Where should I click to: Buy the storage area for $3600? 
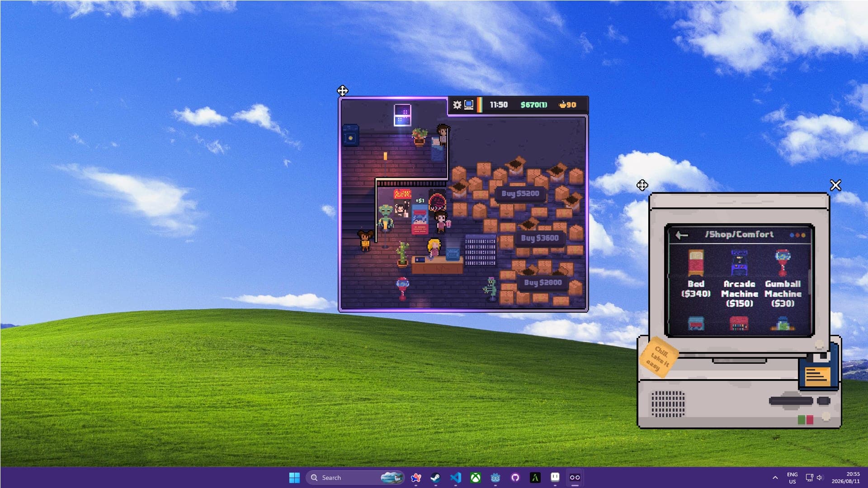pyautogui.click(x=540, y=238)
